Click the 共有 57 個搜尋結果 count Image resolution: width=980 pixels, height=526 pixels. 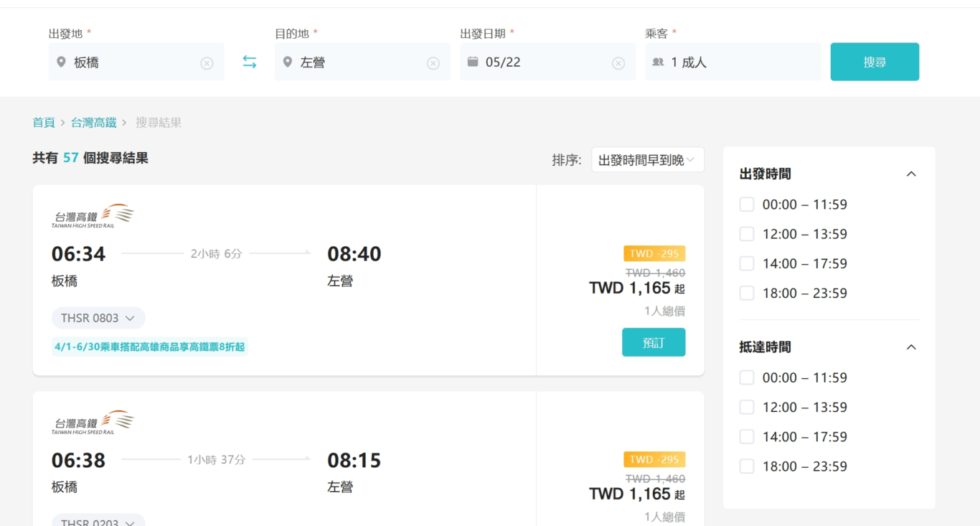pyautogui.click(x=90, y=158)
